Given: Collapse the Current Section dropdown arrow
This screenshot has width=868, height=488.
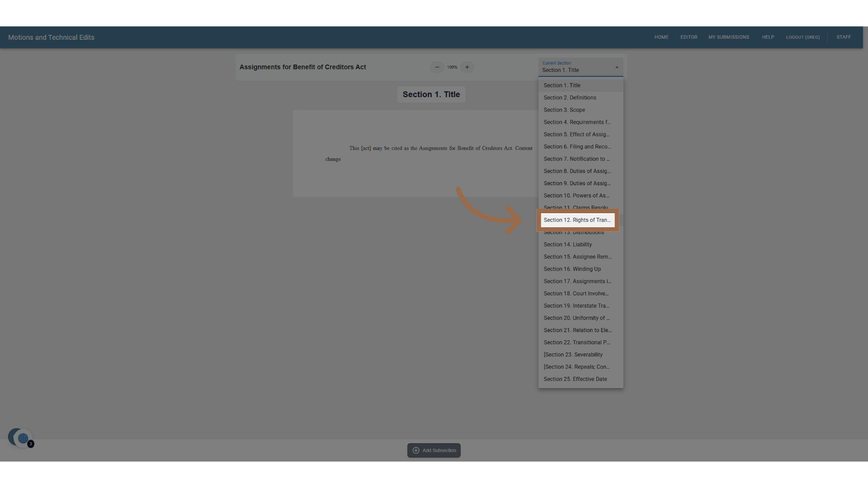Looking at the screenshot, I should pyautogui.click(x=617, y=67).
